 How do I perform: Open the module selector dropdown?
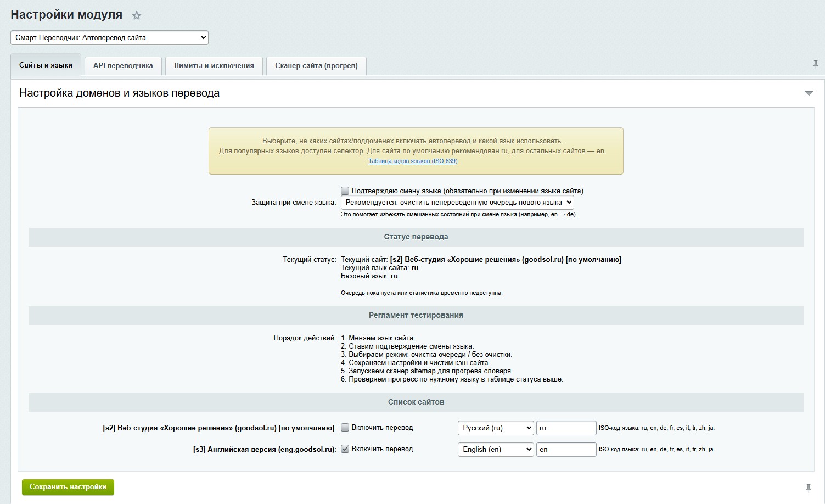109,37
